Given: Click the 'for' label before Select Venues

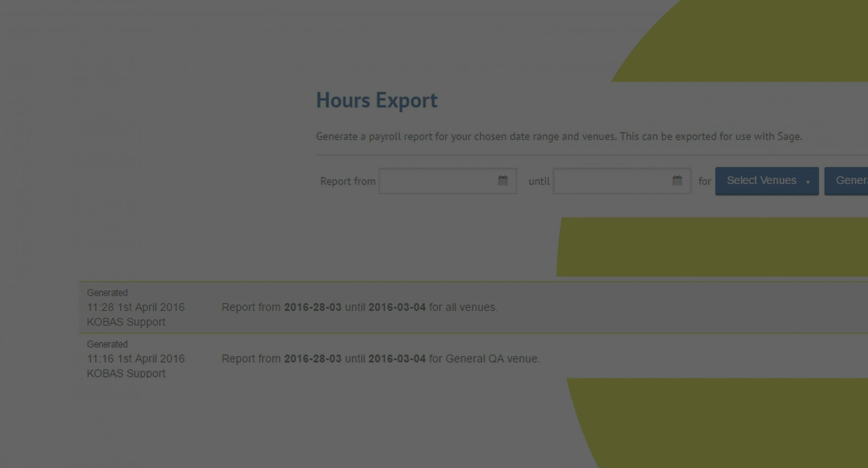Looking at the screenshot, I should pyautogui.click(x=704, y=181).
